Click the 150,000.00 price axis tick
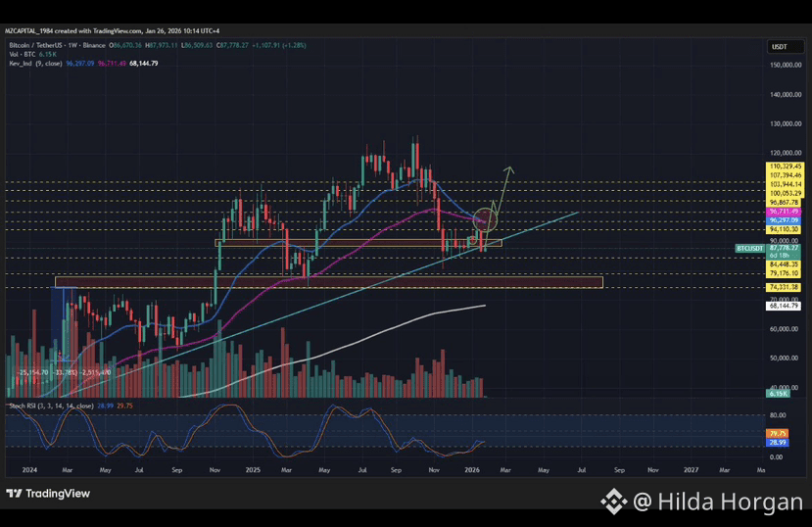This screenshot has width=812, height=527. point(786,66)
